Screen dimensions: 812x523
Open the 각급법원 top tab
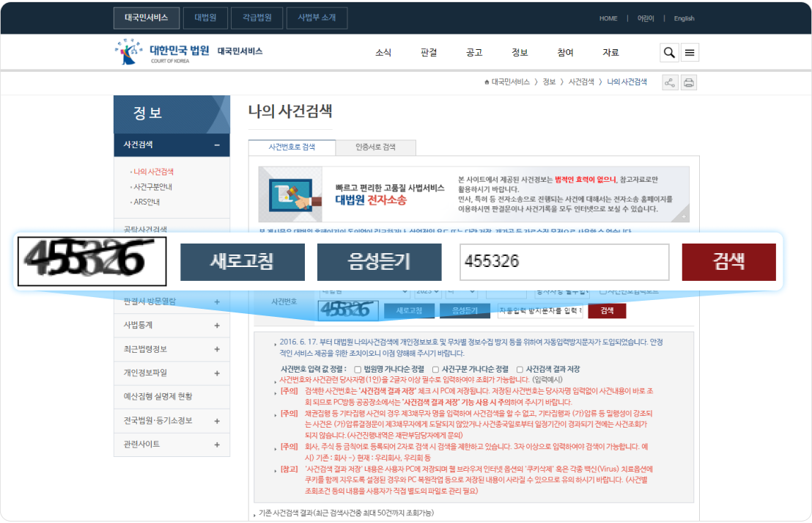tap(256, 18)
